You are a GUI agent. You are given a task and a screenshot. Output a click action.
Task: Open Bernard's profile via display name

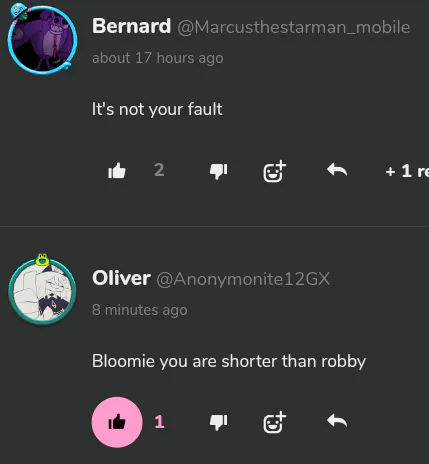click(x=131, y=26)
